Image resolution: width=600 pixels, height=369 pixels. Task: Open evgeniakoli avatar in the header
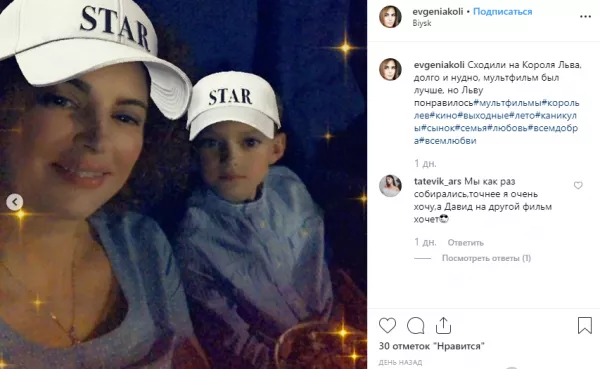pyautogui.click(x=390, y=17)
